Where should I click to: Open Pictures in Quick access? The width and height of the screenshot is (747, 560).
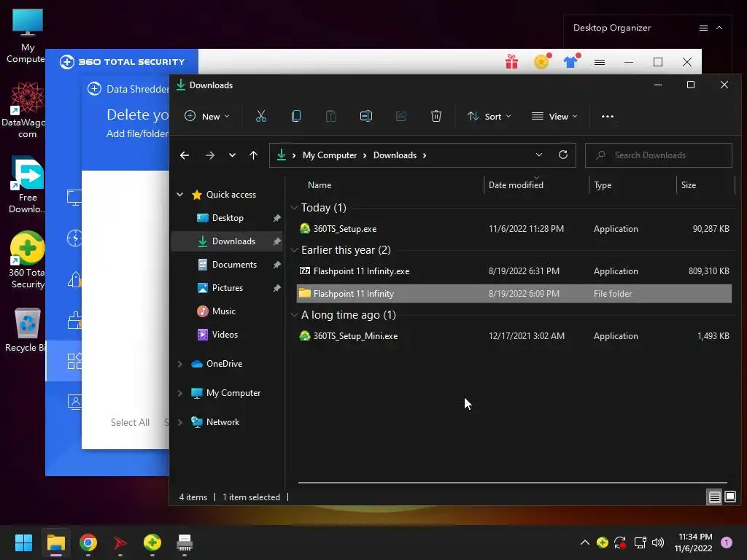pos(228,287)
